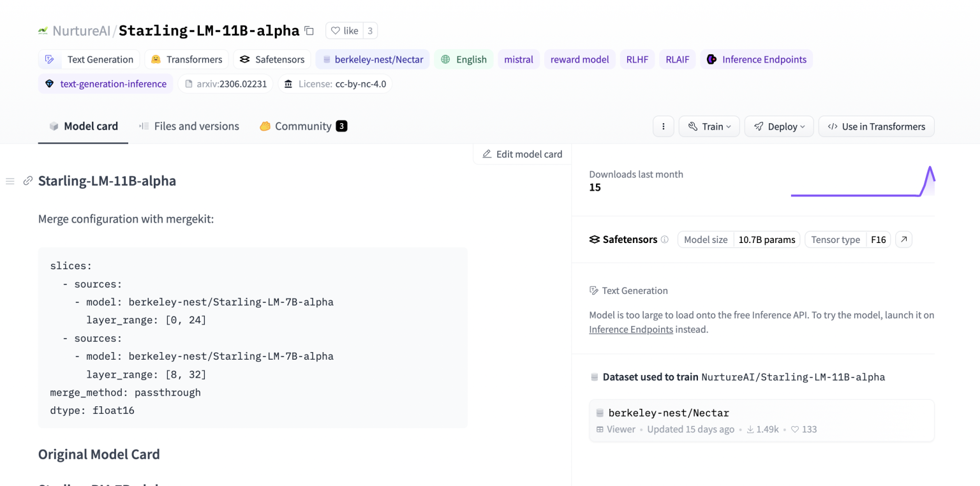Click Edit model card

pyautogui.click(x=523, y=154)
